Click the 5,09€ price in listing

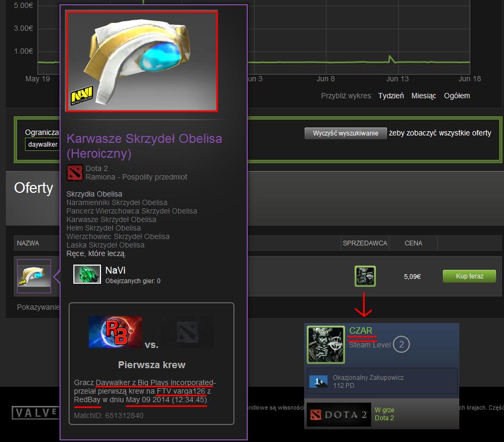(x=413, y=277)
